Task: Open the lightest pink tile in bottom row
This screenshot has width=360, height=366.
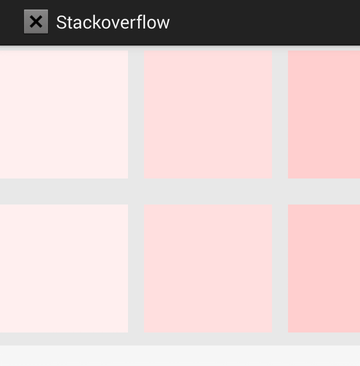Action: 64,268
